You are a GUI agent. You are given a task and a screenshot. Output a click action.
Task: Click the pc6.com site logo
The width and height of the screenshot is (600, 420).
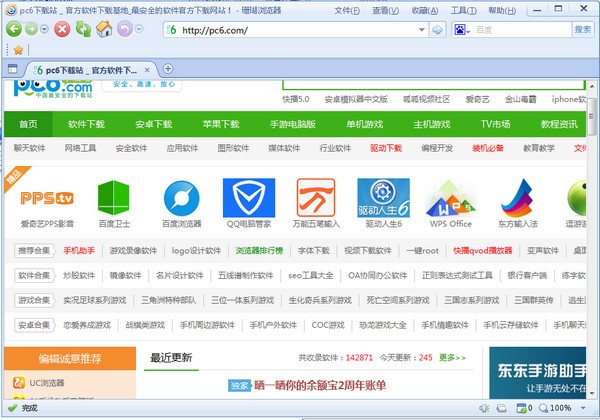click(x=53, y=89)
